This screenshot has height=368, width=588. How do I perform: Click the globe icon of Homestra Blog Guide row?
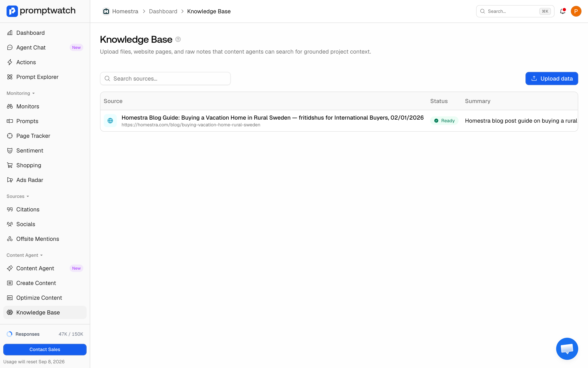coord(110,121)
